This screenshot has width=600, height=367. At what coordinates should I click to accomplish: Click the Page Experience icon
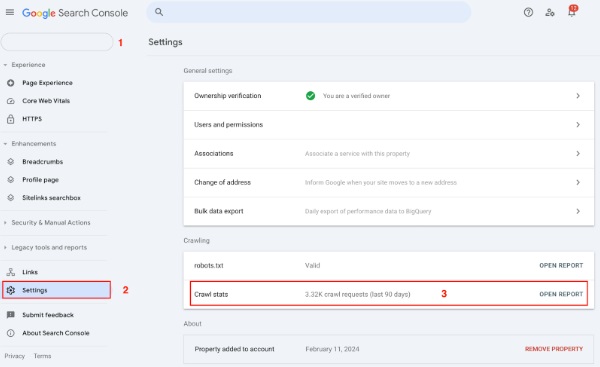(x=11, y=83)
